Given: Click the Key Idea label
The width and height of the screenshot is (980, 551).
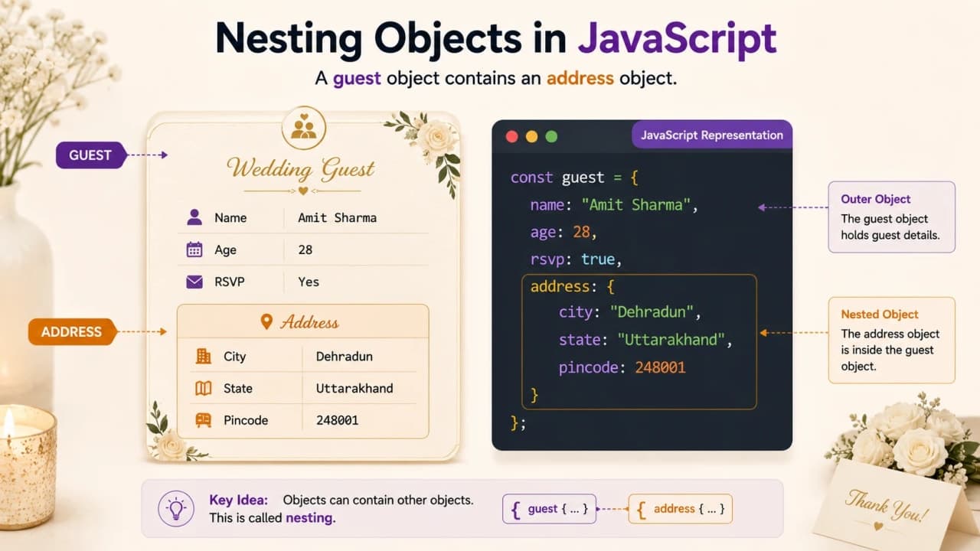Looking at the screenshot, I should [x=239, y=500].
